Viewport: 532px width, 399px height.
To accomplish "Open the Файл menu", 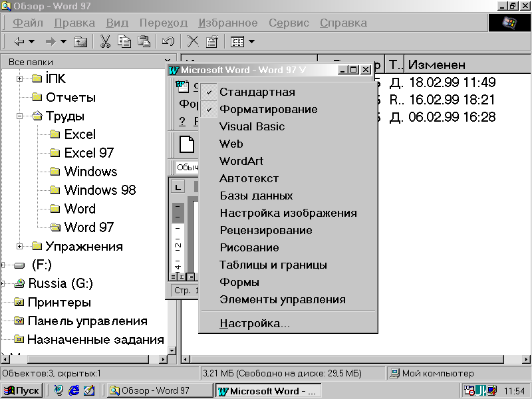I will point(28,23).
